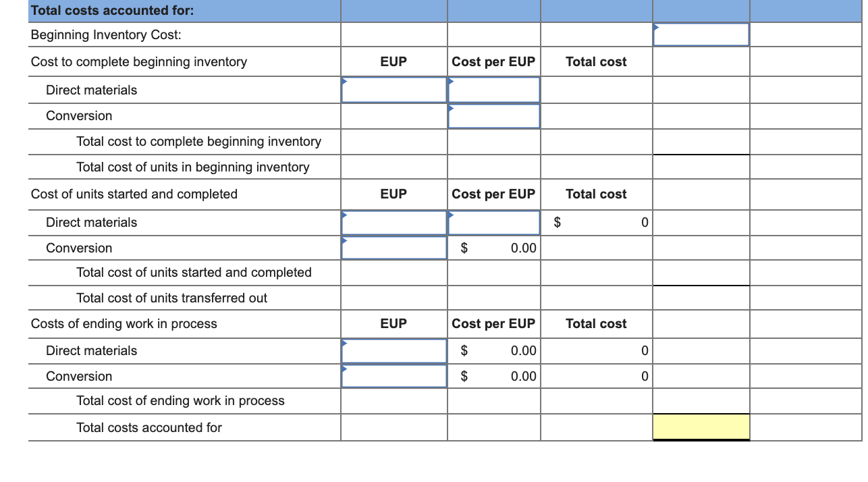Screen dimensions: 868x482
Task: Click total cost 0 for started and completed Direct materials
Action: click(596, 222)
